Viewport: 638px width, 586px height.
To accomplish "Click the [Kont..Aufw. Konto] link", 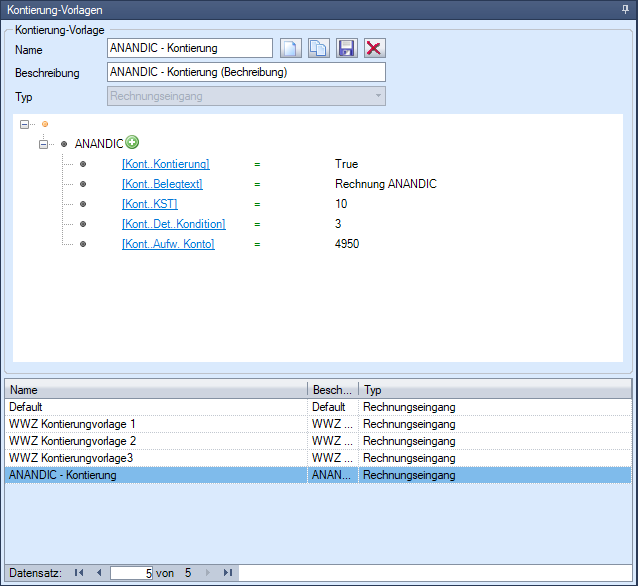I will (x=167, y=244).
